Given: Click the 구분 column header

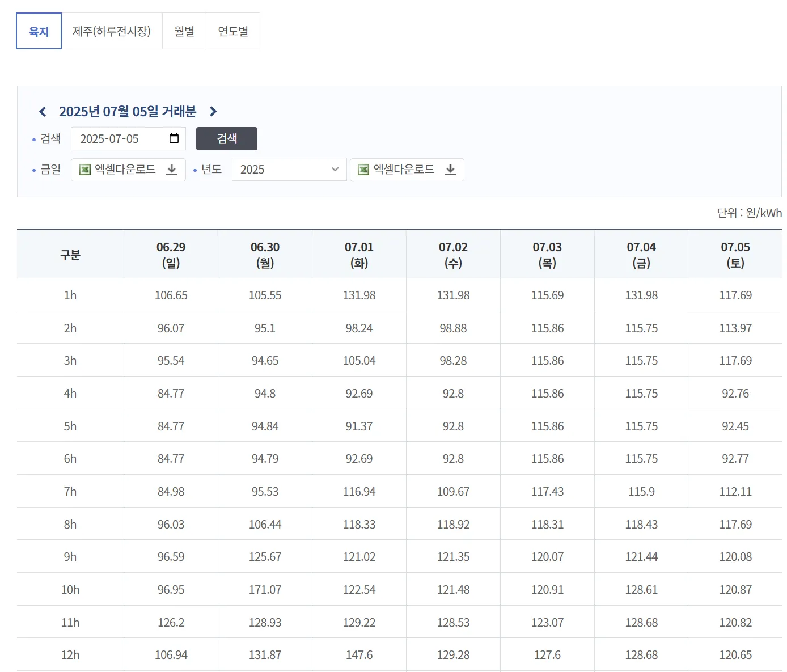Looking at the screenshot, I should tap(70, 255).
